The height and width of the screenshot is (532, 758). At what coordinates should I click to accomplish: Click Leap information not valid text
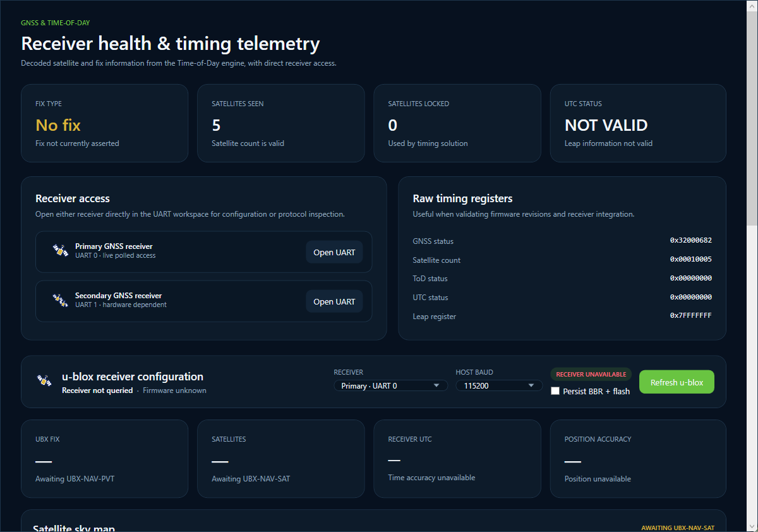pyautogui.click(x=608, y=143)
